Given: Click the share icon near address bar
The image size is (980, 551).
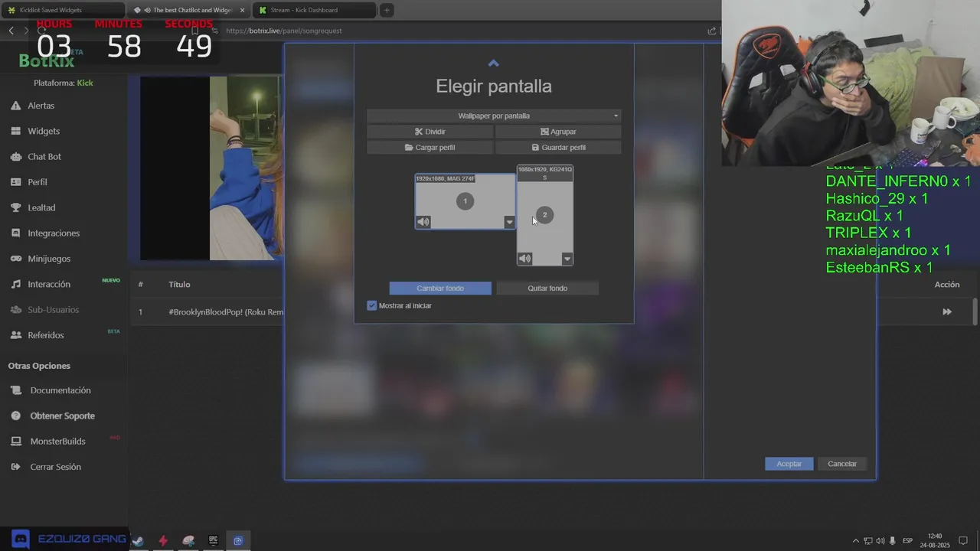Looking at the screenshot, I should point(712,31).
